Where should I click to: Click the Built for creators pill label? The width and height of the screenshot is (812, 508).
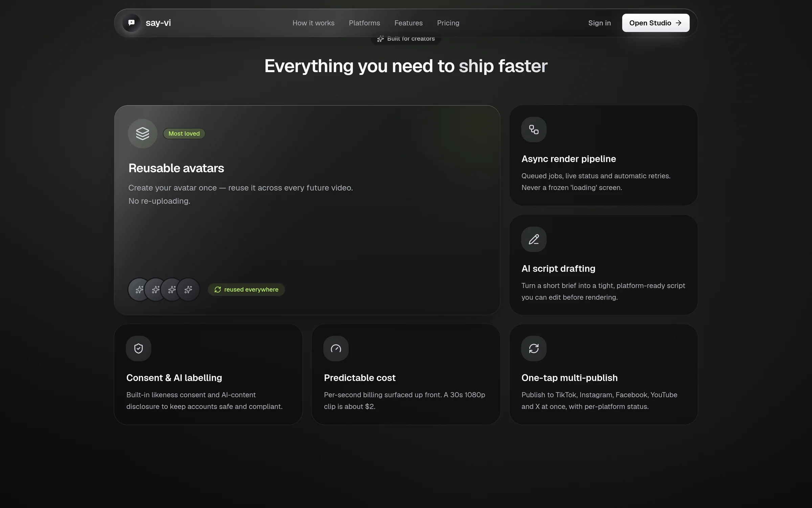coord(411,39)
